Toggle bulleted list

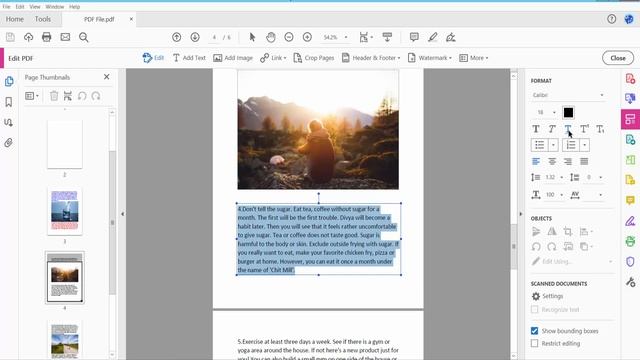[540, 145]
